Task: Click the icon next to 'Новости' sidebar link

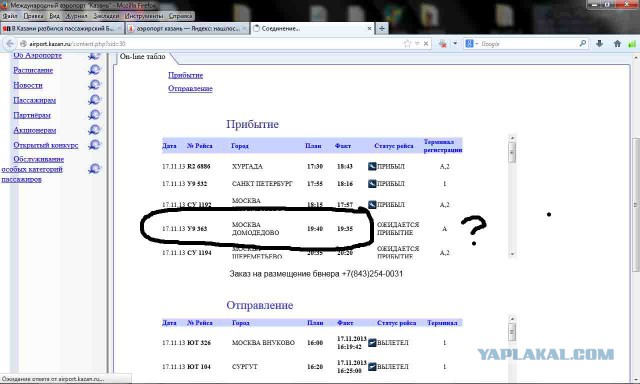Action: tap(94, 85)
